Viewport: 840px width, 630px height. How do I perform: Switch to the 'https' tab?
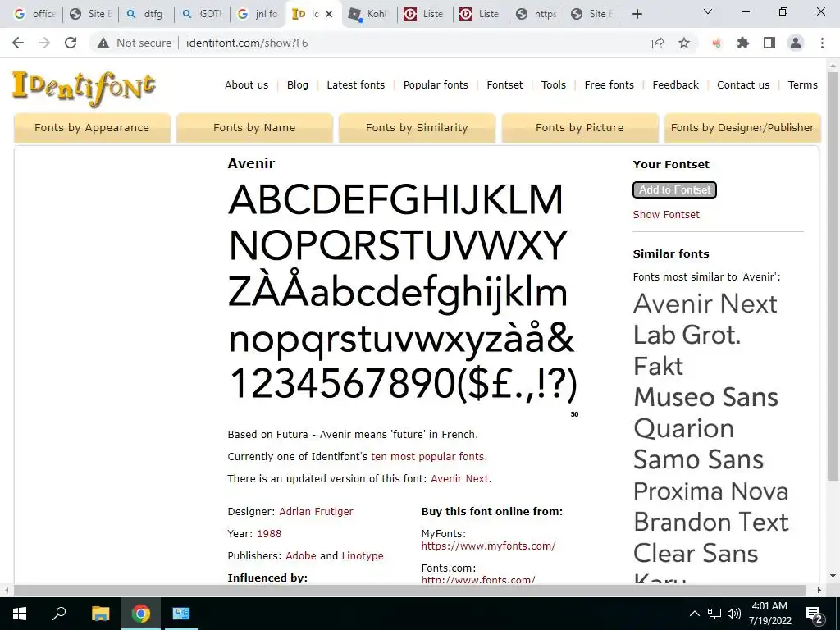(x=536, y=14)
